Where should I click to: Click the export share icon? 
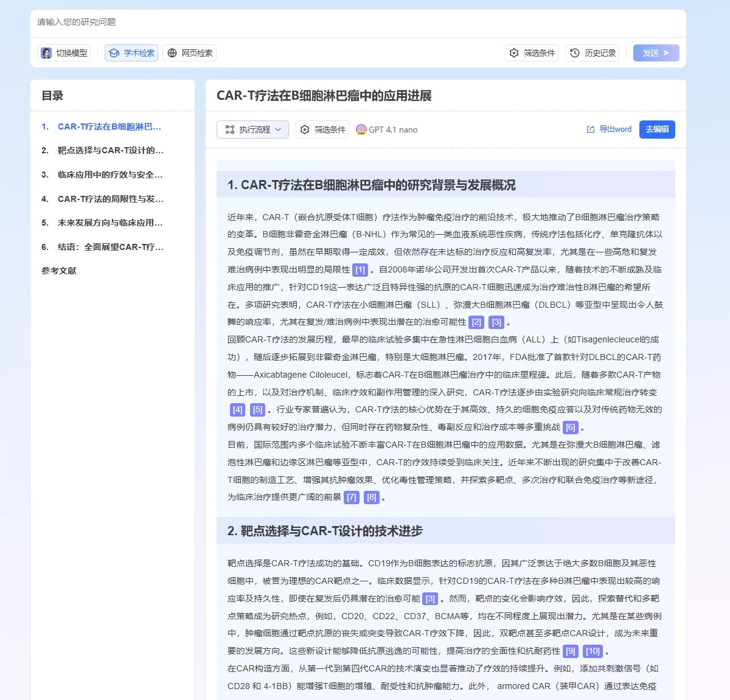pyautogui.click(x=591, y=130)
